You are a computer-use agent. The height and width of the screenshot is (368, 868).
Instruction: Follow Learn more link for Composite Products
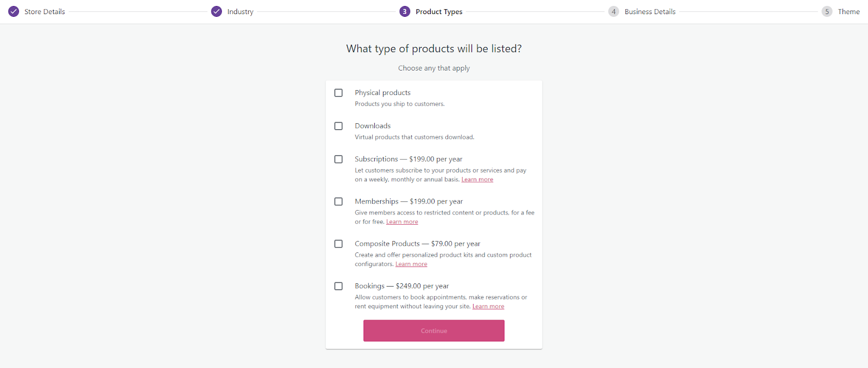tap(411, 264)
